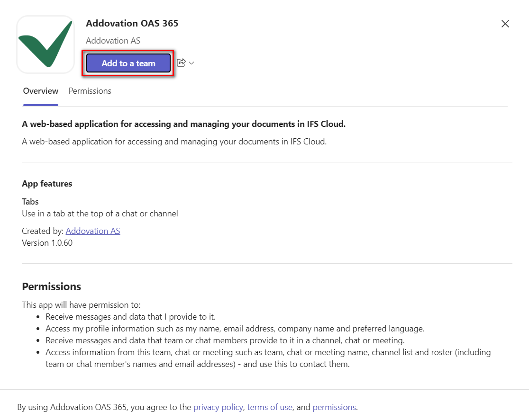Screen dimensions: 529x420
Task: Click the Addovation green checkmark app logo
Action: coord(46,45)
